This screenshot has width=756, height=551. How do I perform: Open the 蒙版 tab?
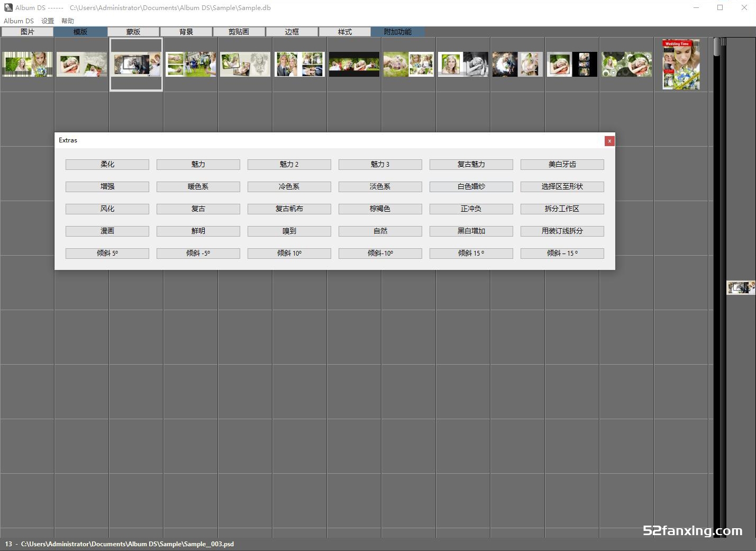[133, 32]
